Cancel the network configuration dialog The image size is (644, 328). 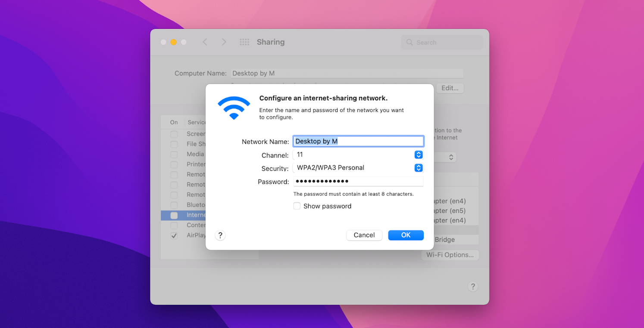click(x=364, y=235)
